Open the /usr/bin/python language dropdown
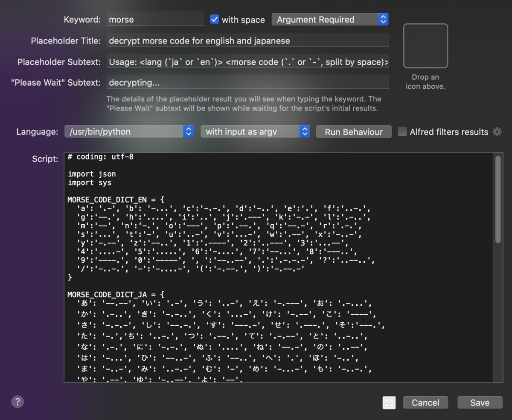The width and height of the screenshot is (512, 420). click(129, 132)
